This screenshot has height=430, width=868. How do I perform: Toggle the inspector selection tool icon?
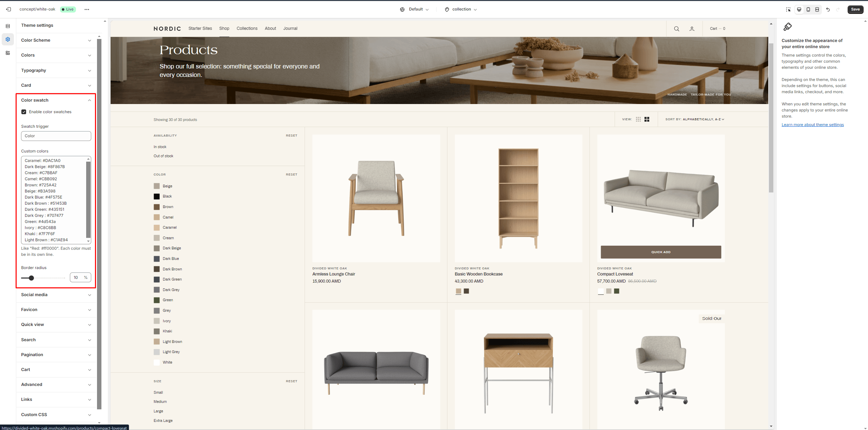coord(788,9)
